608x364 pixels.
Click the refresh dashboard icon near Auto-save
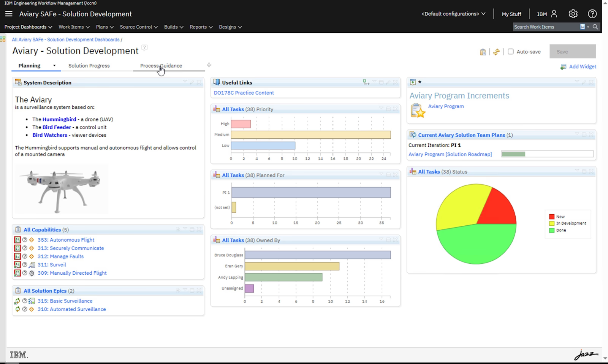click(496, 52)
